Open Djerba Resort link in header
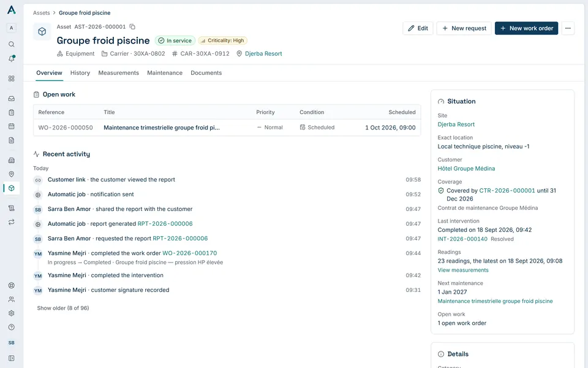This screenshot has height=368, width=588. click(263, 54)
